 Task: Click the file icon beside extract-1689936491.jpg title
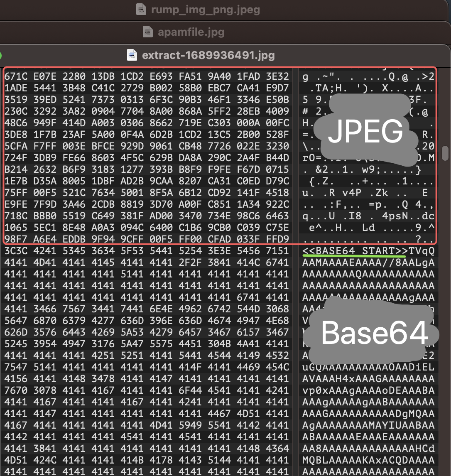132,55
